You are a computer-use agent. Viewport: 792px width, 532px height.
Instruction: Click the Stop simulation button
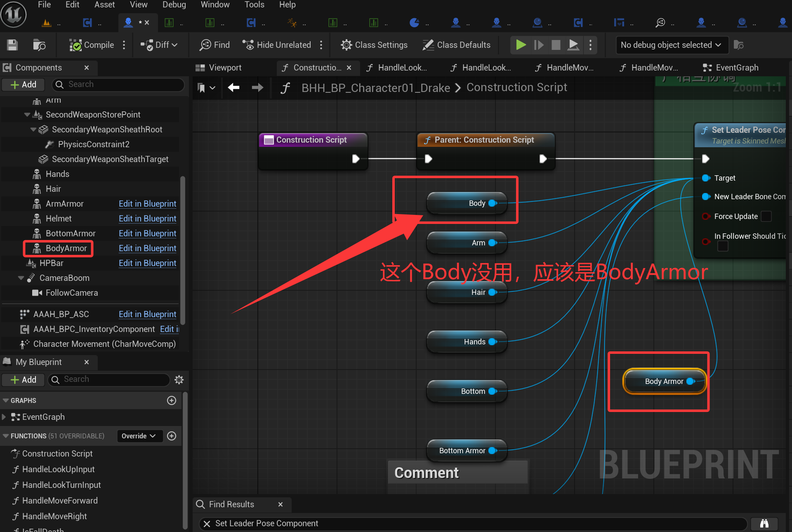[x=556, y=45]
